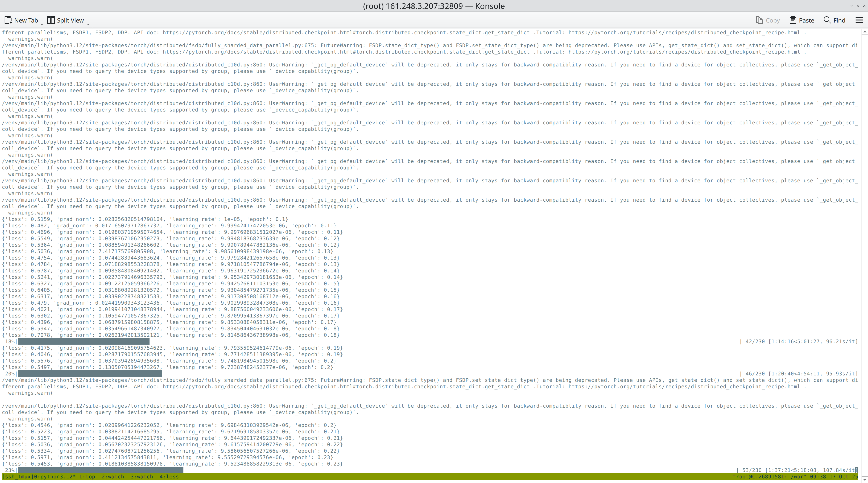This screenshot has height=483, width=868.
Task: Click the 18% progress bar at 42/230
Action: pyautogui.click(x=83, y=342)
